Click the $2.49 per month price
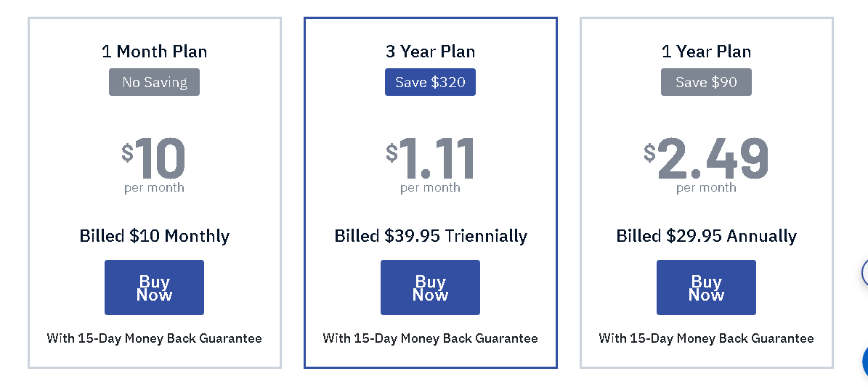Image resolution: width=868 pixels, height=387 pixels. pyautogui.click(x=706, y=161)
